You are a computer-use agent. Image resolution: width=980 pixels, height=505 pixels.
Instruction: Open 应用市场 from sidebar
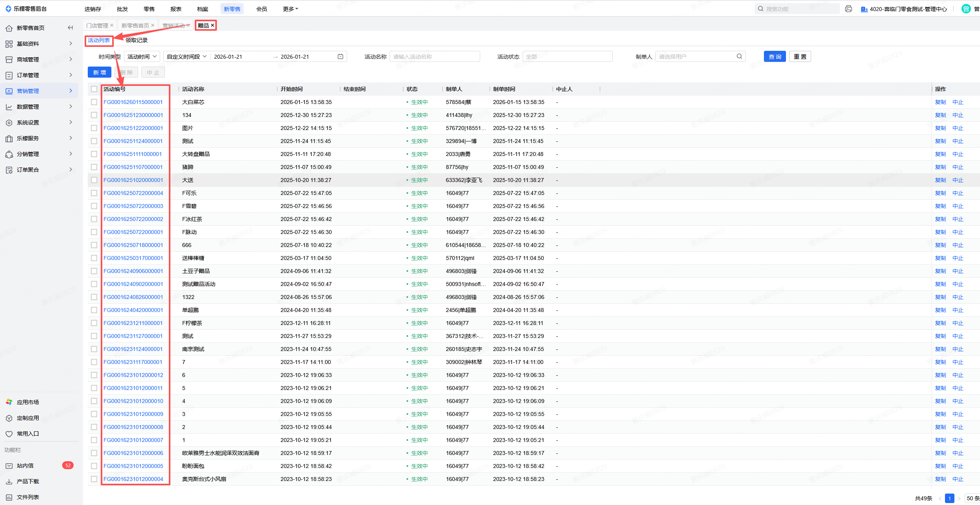(28, 402)
